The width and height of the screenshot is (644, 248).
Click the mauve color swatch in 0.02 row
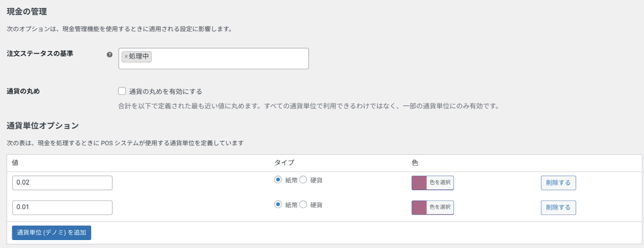tap(419, 183)
